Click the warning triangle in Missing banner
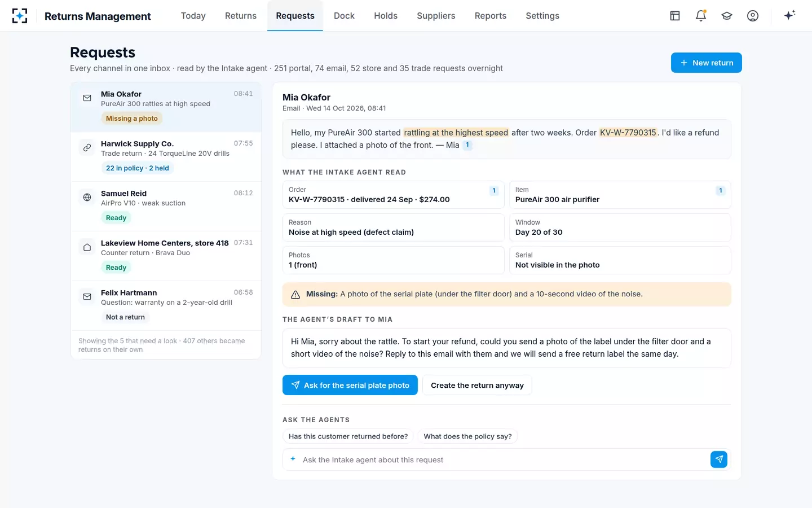This screenshot has width=812, height=508. click(295, 295)
